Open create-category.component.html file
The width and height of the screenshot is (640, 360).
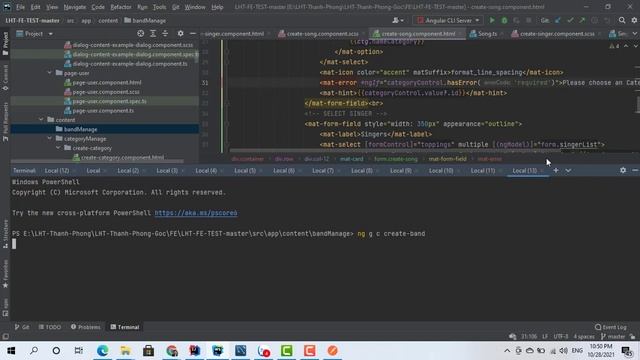[122, 157]
